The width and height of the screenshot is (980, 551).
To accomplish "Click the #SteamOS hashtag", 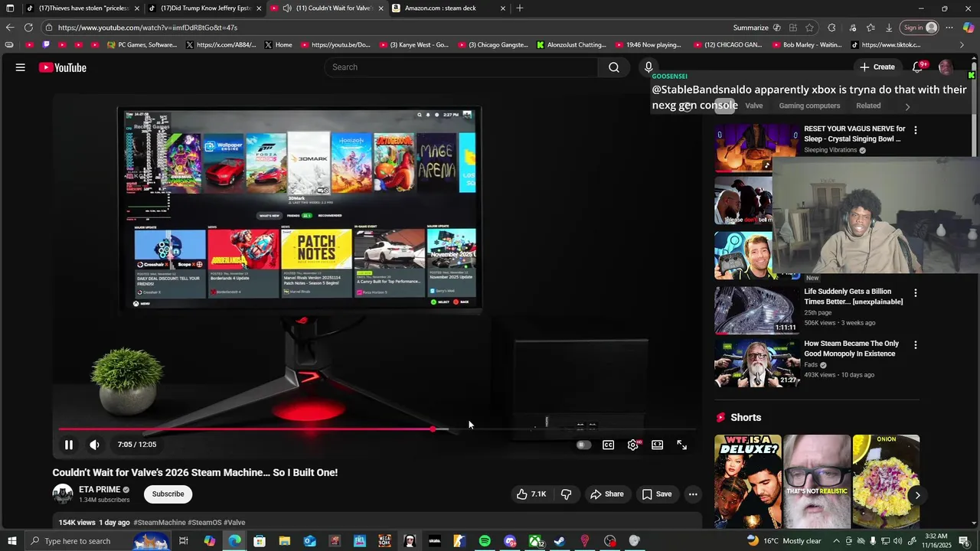I will (x=204, y=523).
